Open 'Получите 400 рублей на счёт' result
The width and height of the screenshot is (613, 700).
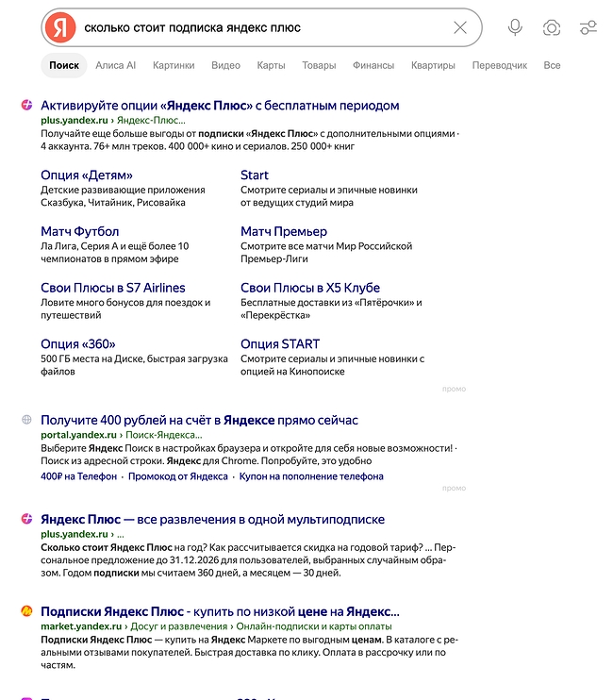[x=199, y=420]
